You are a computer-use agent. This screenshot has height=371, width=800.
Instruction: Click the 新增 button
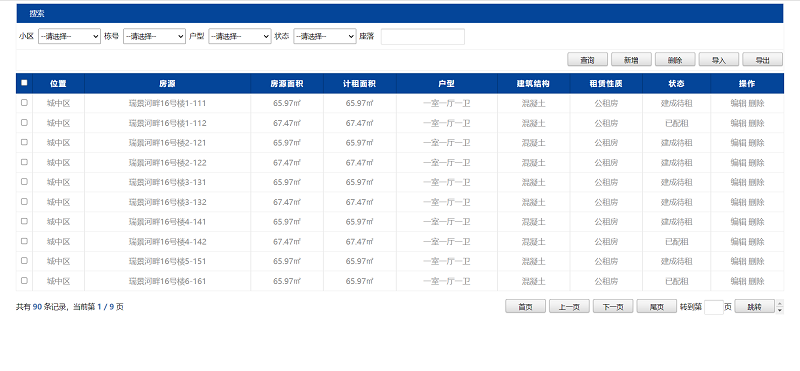click(631, 60)
